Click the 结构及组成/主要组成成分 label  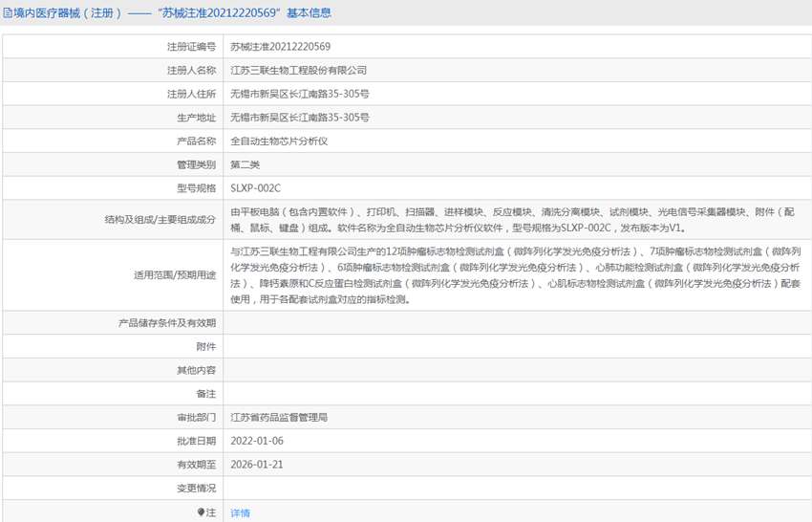160,220
